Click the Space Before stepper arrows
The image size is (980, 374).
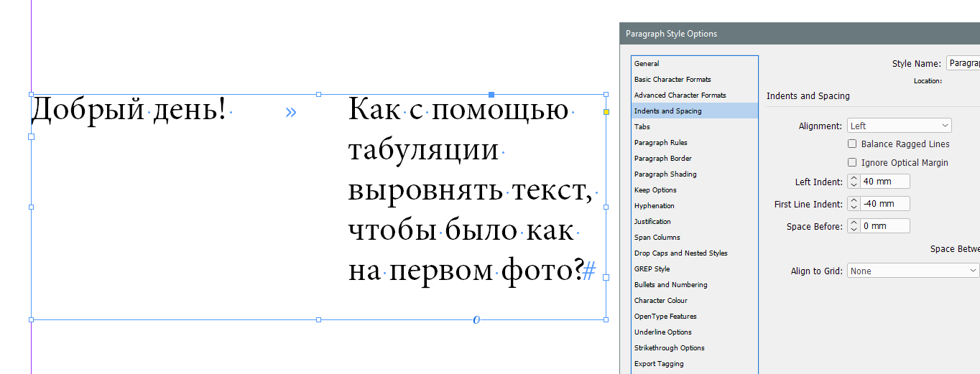coord(854,226)
